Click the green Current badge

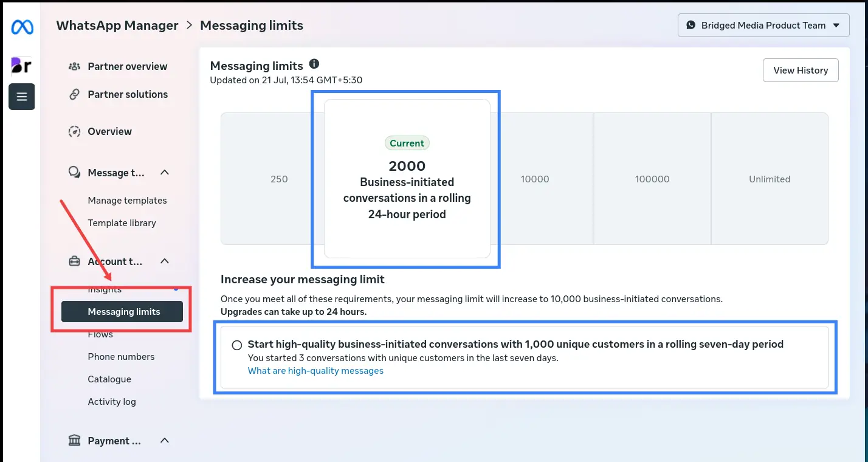pyautogui.click(x=407, y=143)
